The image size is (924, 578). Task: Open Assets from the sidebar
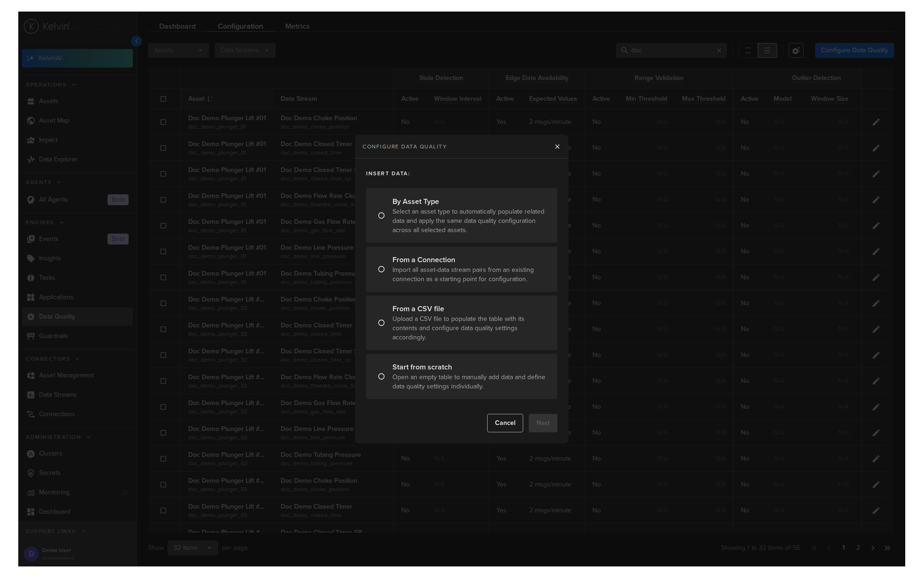(77, 101)
